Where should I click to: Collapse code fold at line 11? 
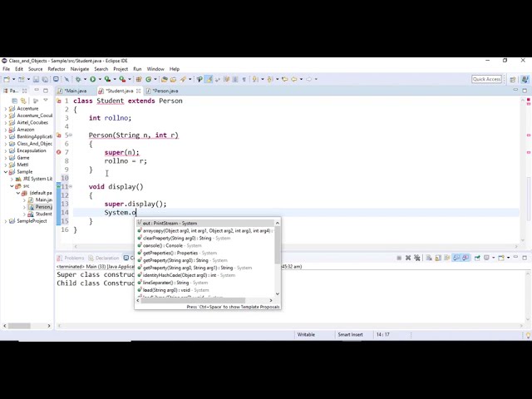(70, 186)
